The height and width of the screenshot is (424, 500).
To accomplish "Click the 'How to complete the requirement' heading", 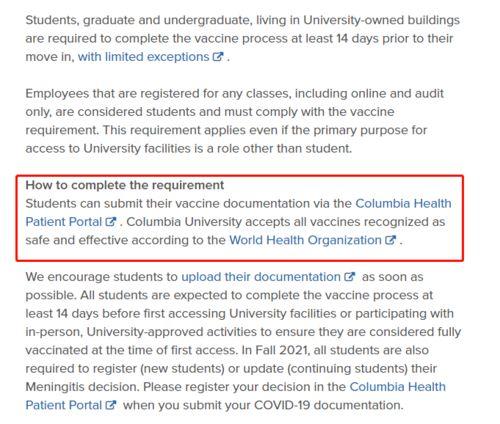I will [x=125, y=185].
